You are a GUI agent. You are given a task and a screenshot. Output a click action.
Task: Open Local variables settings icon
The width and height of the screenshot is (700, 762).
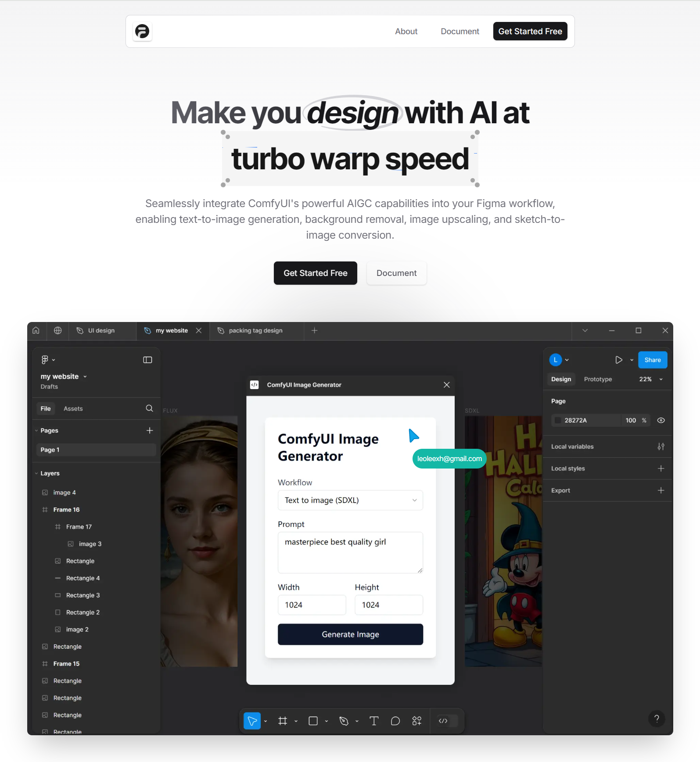point(661,447)
